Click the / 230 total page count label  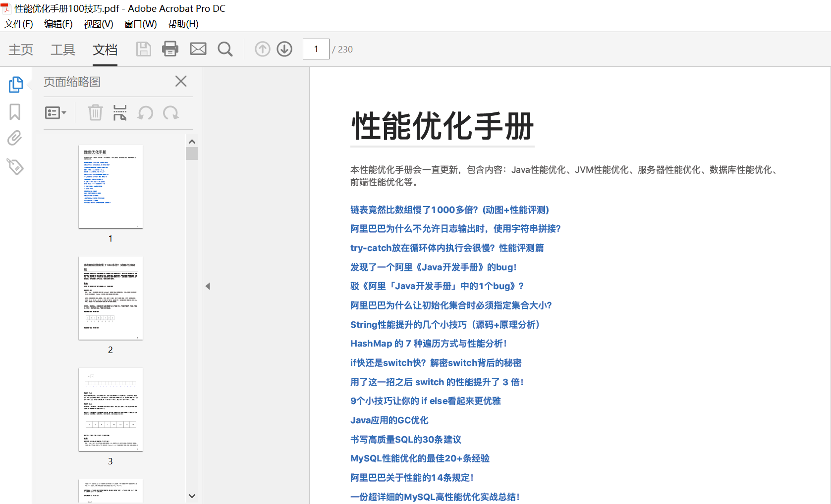[x=342, y=49]
